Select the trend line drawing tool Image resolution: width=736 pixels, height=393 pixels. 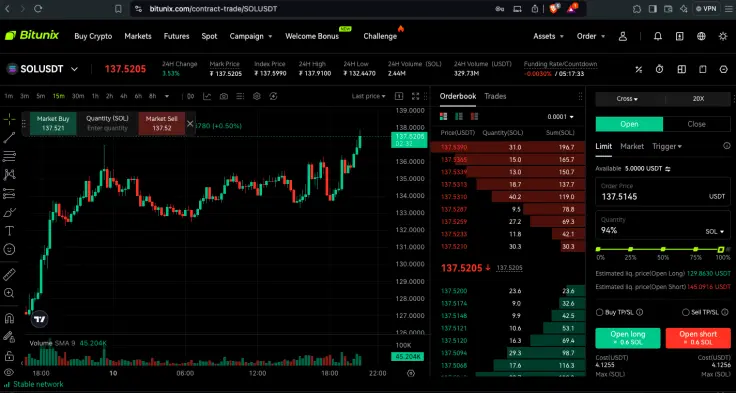click(x=9, y=138)
